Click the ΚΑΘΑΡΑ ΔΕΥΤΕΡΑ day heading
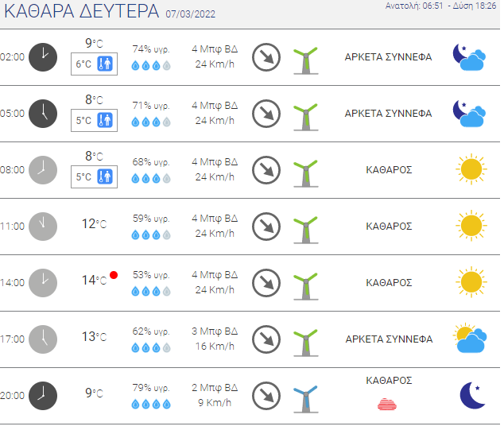The height and width of the screenshot is (434, 504). [82, 11]
